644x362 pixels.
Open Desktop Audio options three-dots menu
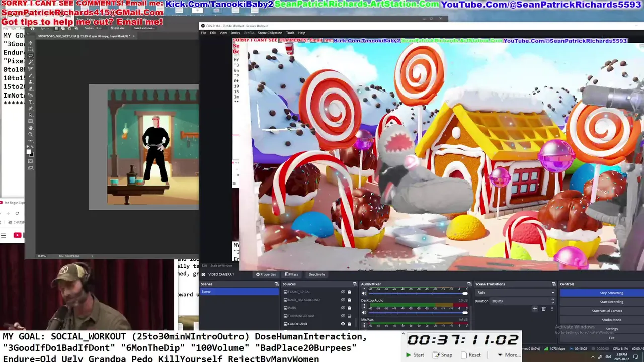(364, 306)
